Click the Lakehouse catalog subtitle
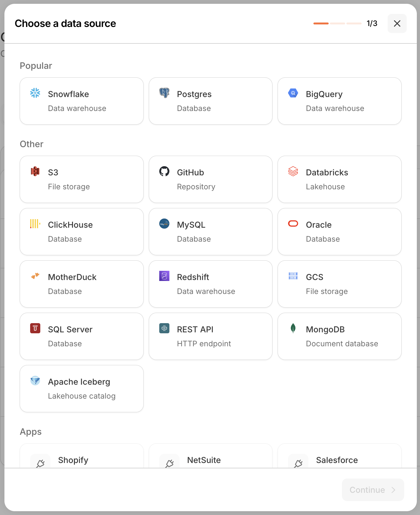 (82, 396)
